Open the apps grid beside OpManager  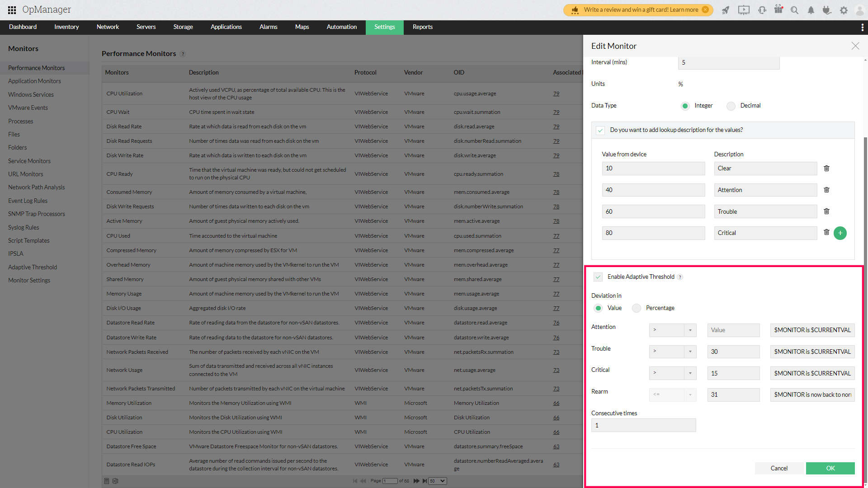click(x=12, y=10)
